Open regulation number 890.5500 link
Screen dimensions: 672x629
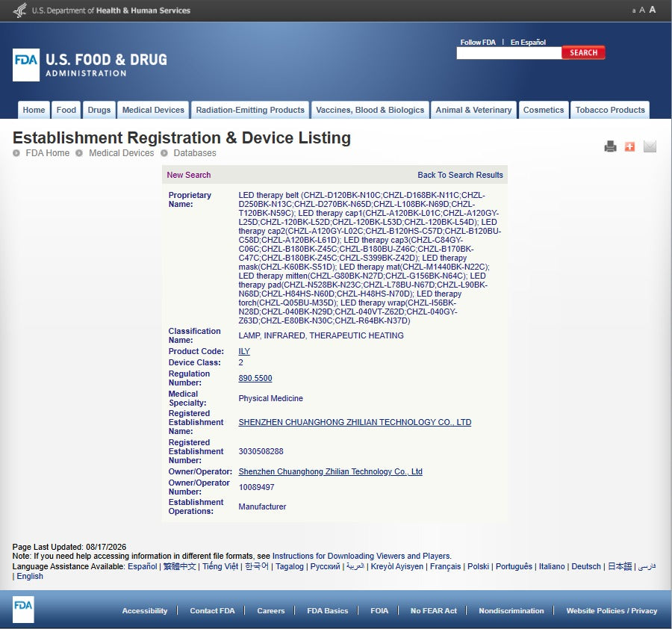[255, 378]
